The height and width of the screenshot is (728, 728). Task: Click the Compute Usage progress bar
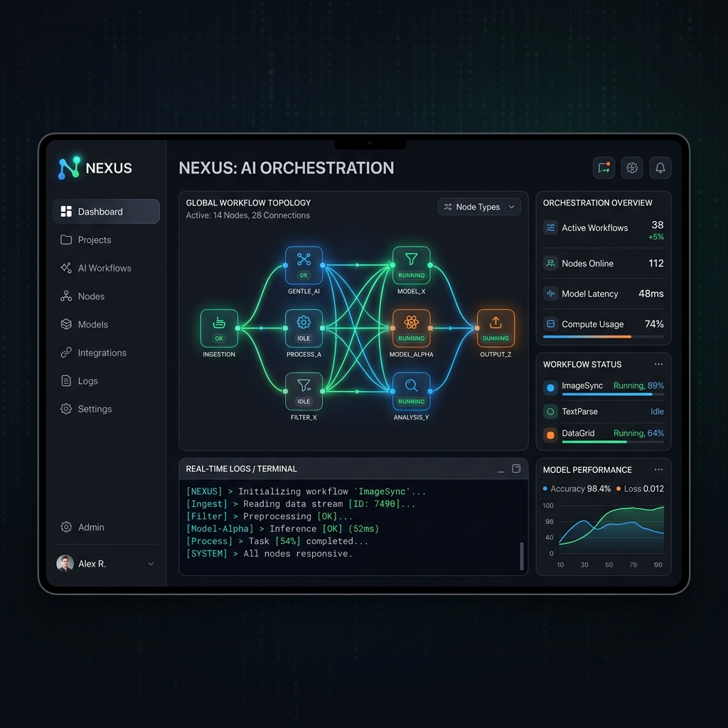coord(603,336)
